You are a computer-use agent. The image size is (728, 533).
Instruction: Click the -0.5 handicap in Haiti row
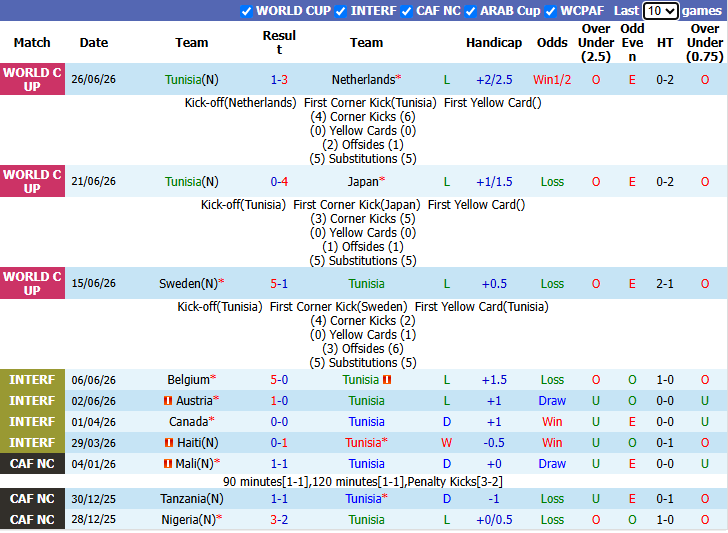494,443
